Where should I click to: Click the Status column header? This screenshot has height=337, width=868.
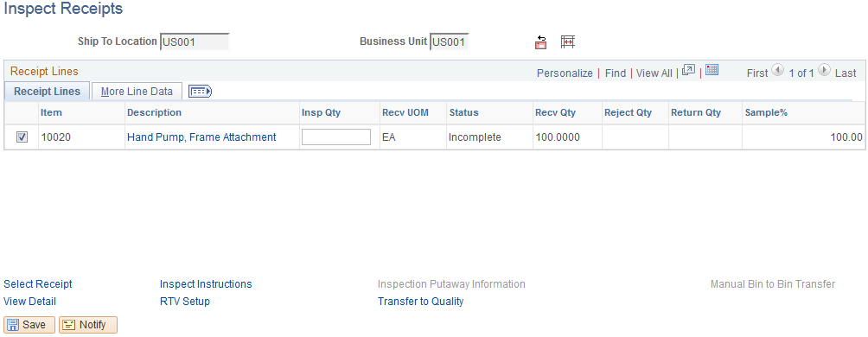464,112
